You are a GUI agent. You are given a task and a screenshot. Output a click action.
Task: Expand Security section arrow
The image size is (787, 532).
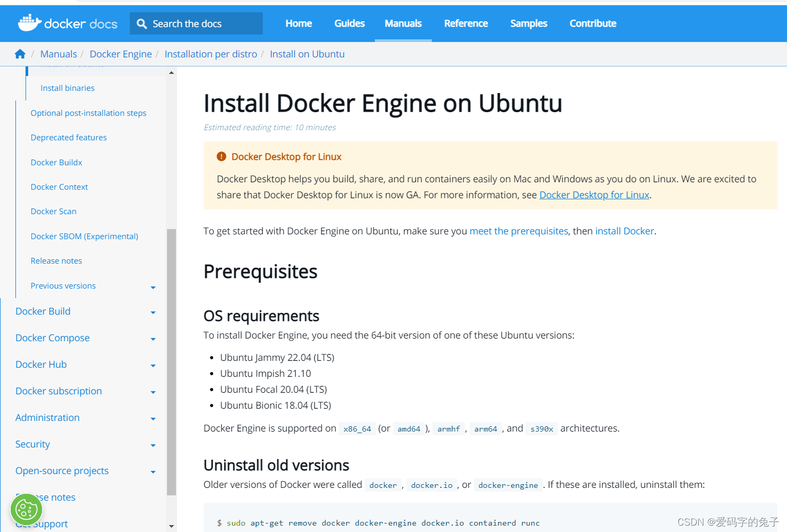coord(153,445)
